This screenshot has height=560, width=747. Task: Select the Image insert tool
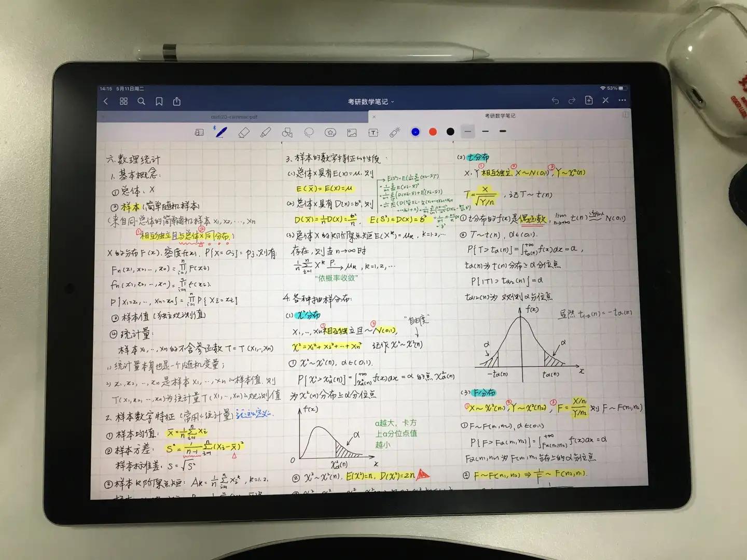coord(352,133)
